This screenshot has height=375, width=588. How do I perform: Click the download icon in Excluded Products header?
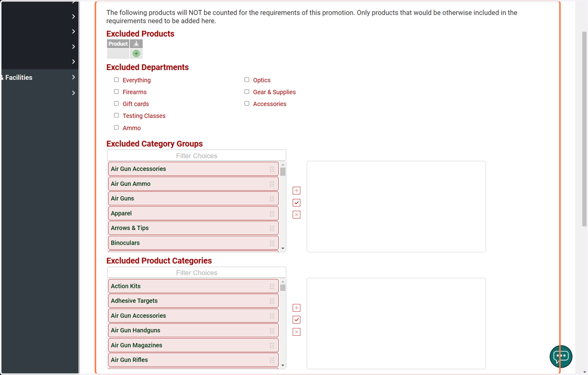(x=136, y=44)
